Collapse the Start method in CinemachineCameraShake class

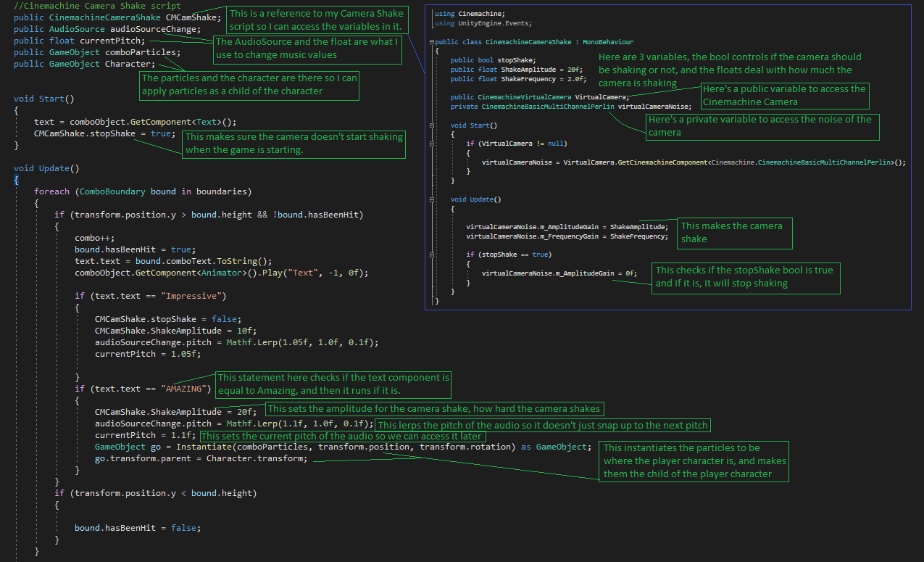click(x=432, y=125)
